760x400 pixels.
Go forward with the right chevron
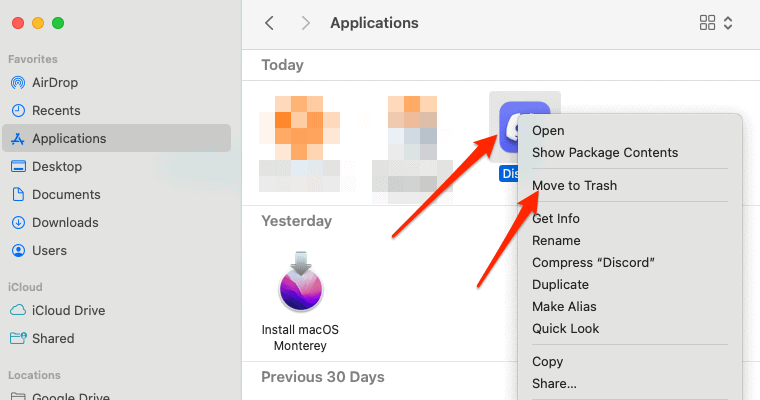pos(305,23)
